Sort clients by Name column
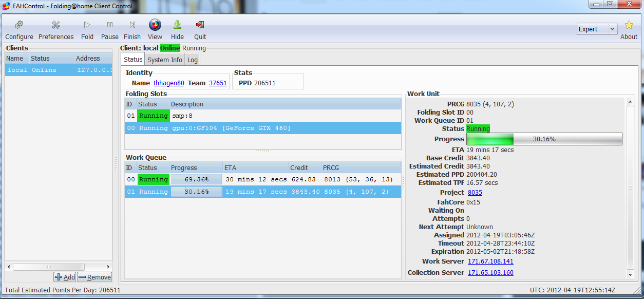Image resolution: width=644 pixels, height=299 pixels. [16, 59]
